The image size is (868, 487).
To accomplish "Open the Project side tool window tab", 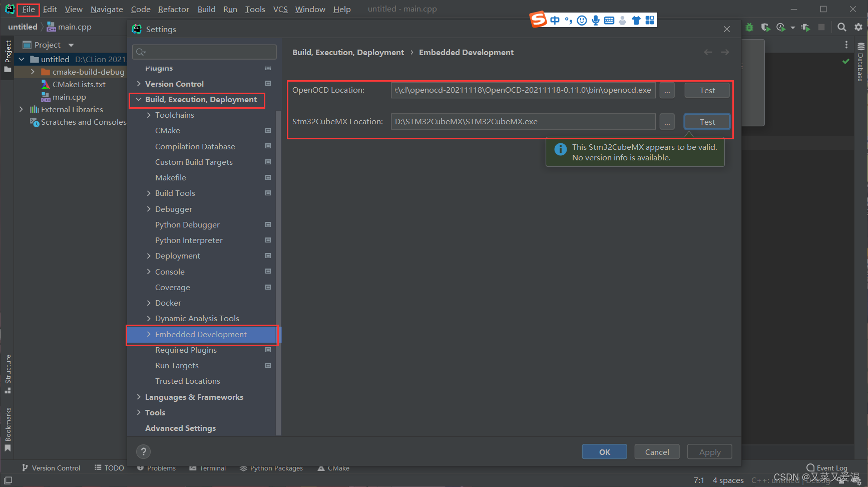I will [8, 56].
